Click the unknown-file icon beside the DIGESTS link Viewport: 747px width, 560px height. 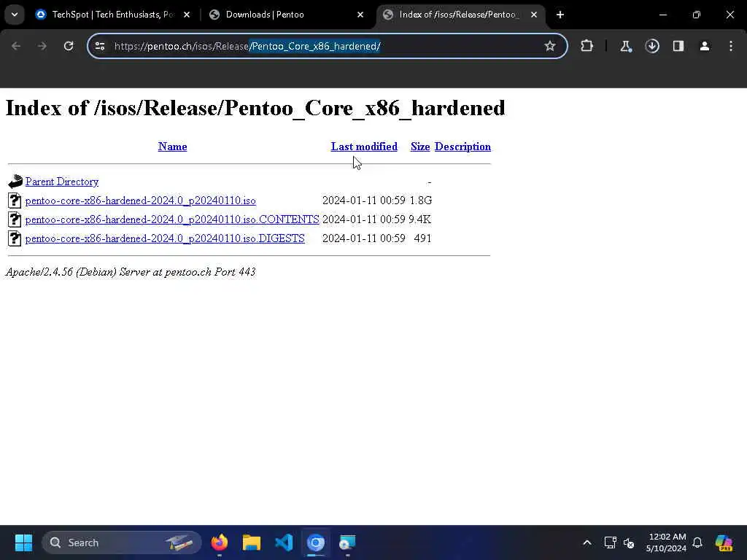tap(15, 238)
